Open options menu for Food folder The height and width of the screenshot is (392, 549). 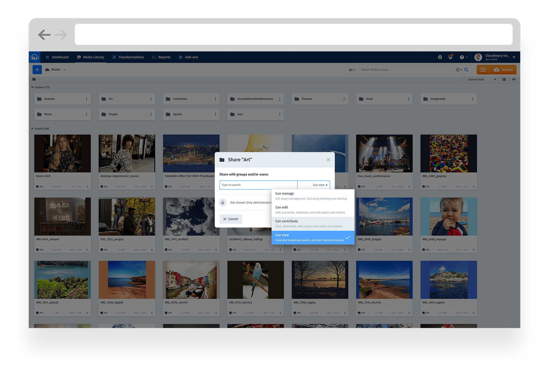(x=408, y=99)
